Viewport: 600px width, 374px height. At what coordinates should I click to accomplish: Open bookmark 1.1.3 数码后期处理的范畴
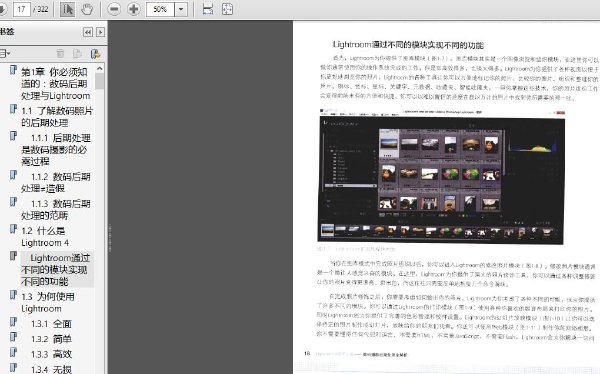coord(55,209)
